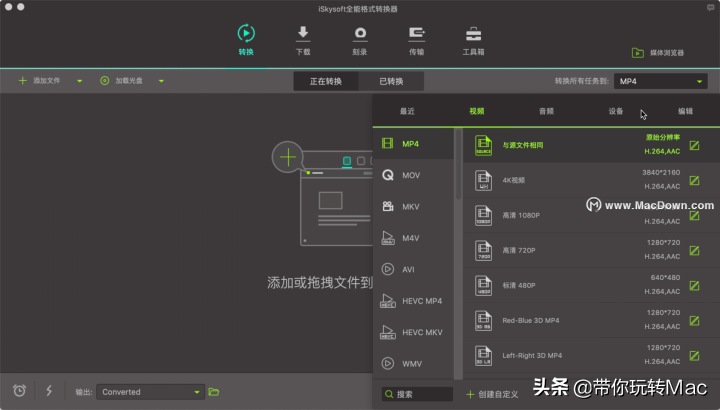720x410 pixels.
Task: Open the output Converted folder dropdown
Action: tap(151, 392)
